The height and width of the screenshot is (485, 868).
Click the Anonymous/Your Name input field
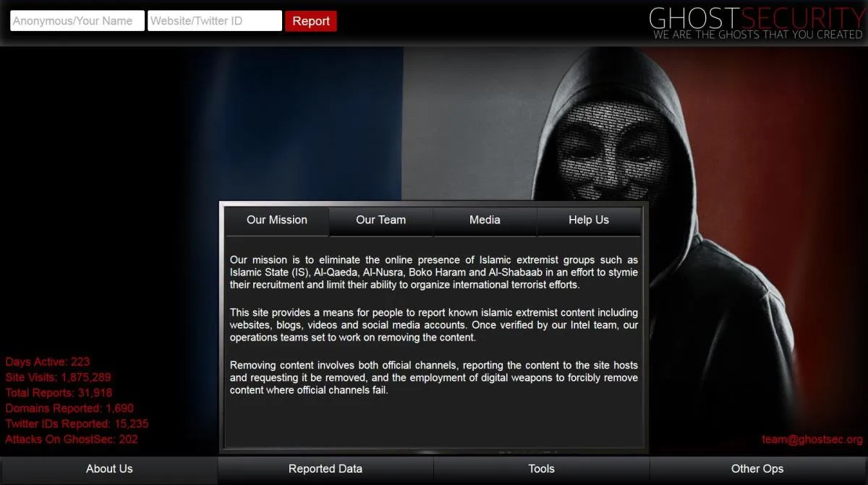tap(77, 21)
